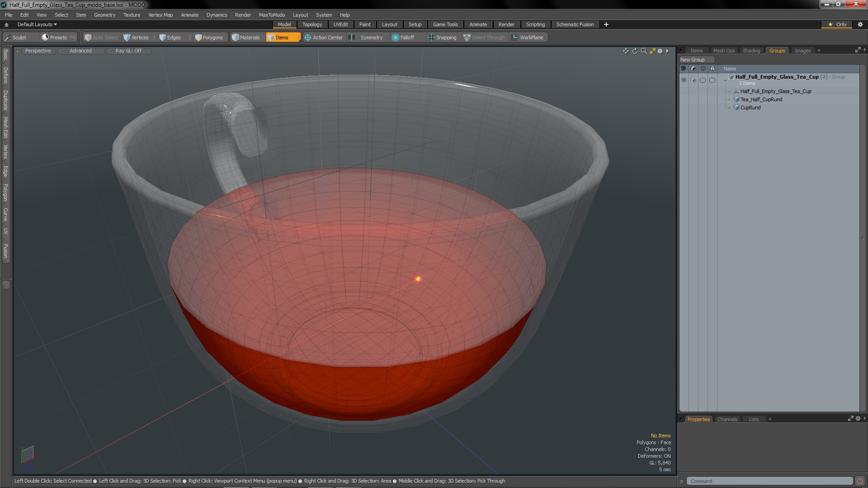Maximize the Properties panel with expand icon
This screenshot has height=488, width=868.
(x=850, y=419)
